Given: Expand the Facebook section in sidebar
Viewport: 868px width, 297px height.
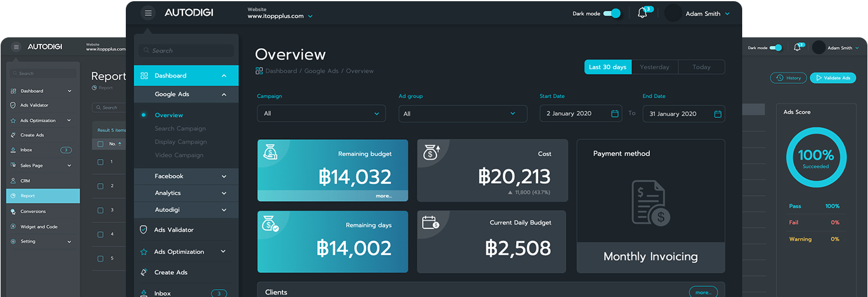Looking at the screenshot, I should [x=224, y=177].
